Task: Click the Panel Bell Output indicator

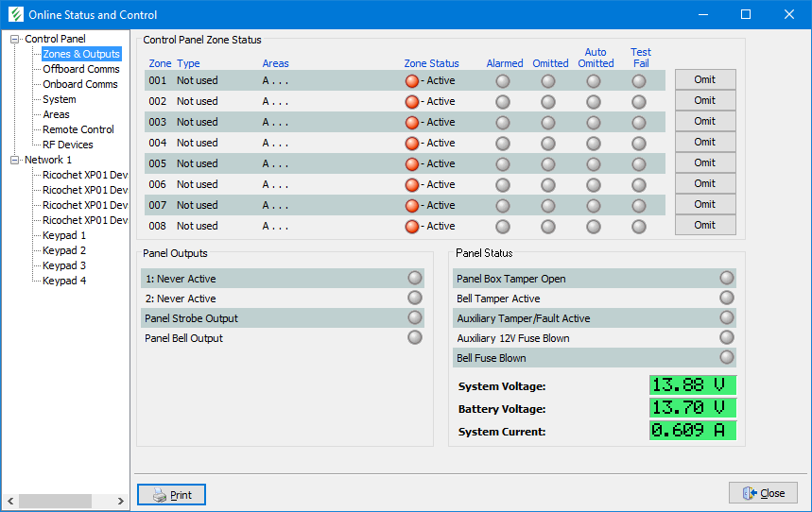Action: 415,338
